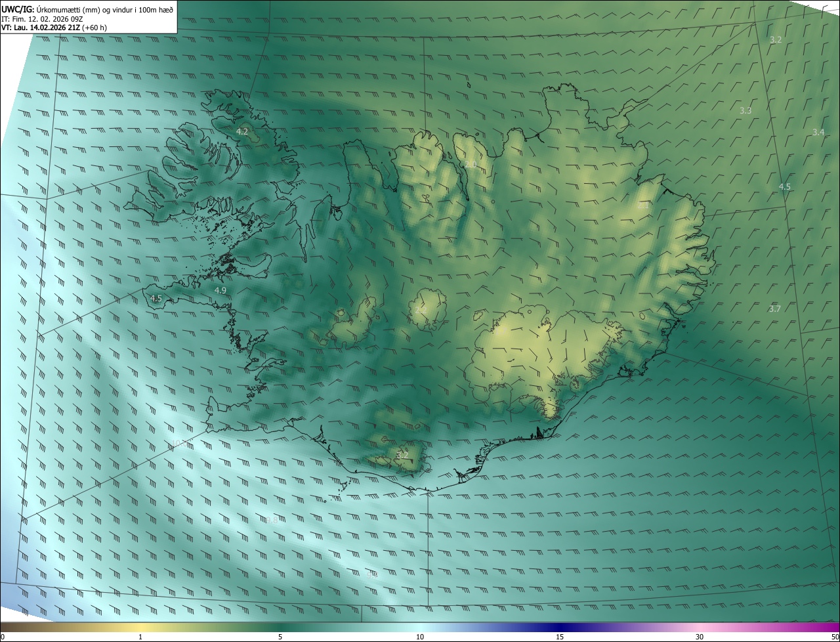
Task: Click the colorbar tick label 30
Action: [700, 637]
